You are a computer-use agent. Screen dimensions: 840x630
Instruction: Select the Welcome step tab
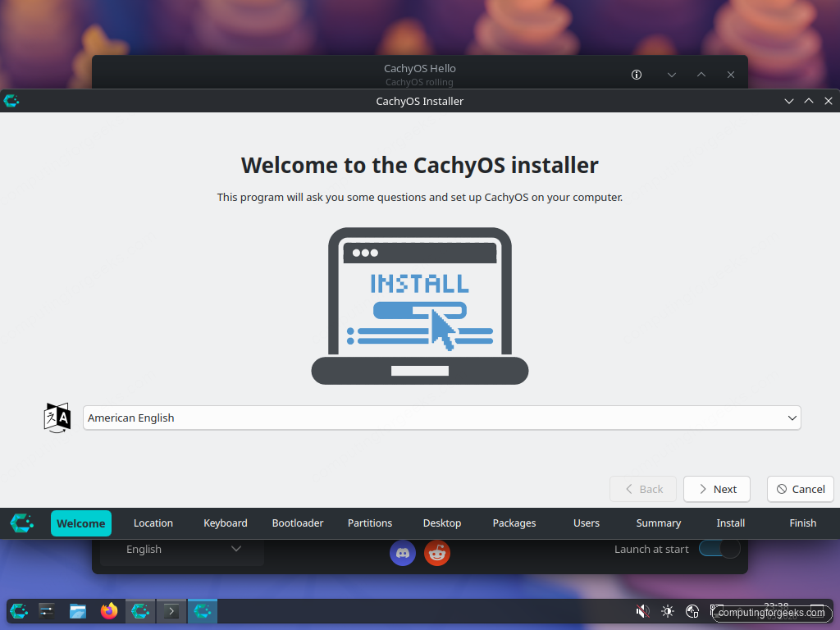[81, 523]
